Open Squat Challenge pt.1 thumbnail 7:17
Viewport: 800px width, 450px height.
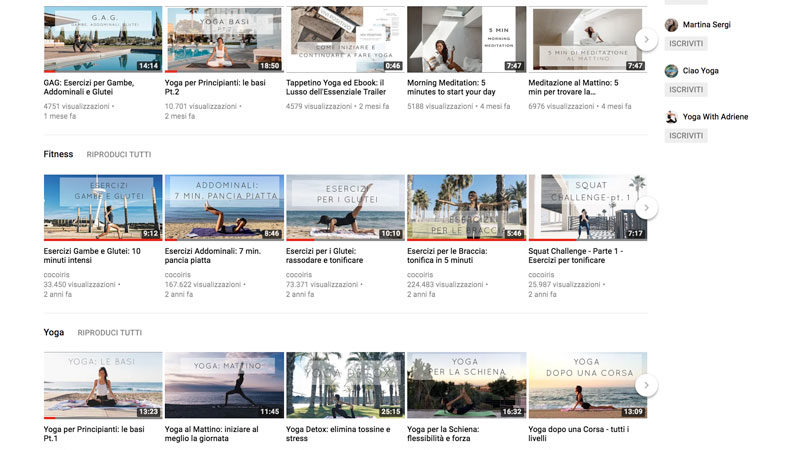pyautogui.click(x=588, y=208)
